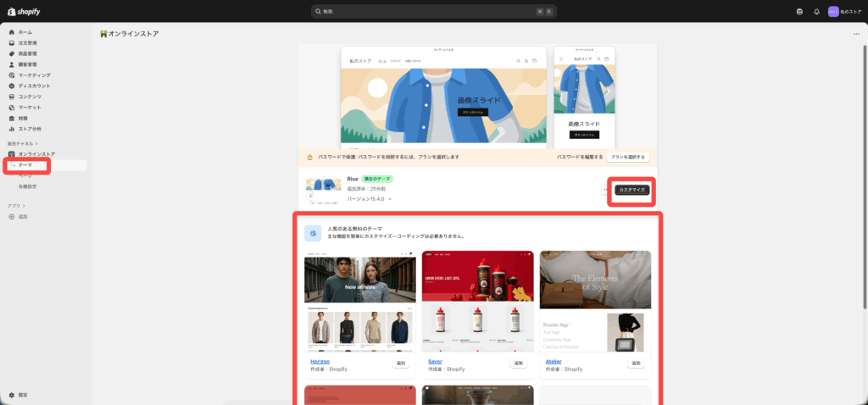Open 商品管理 products tag icon
This screenshot has width=868, height=405.
click(x=11, y=53)
